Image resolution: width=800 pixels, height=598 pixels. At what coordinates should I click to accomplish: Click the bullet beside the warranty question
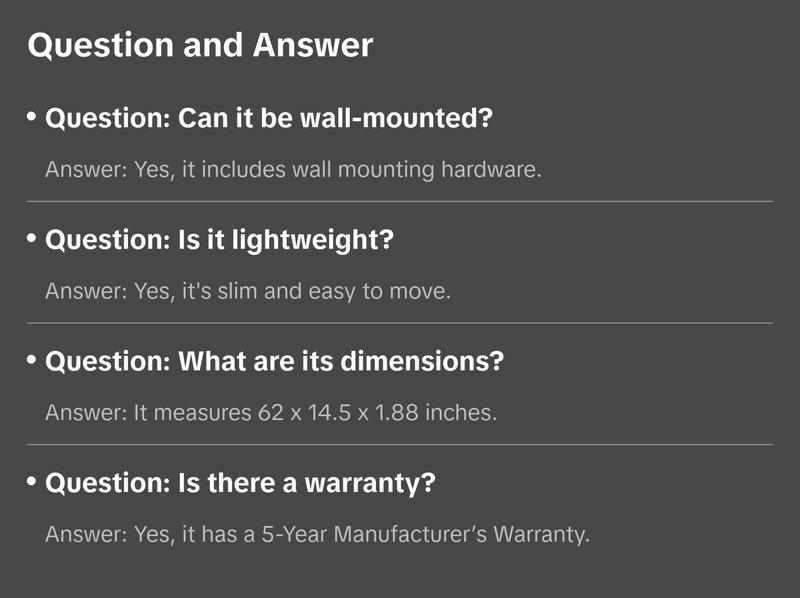[32, 482]
